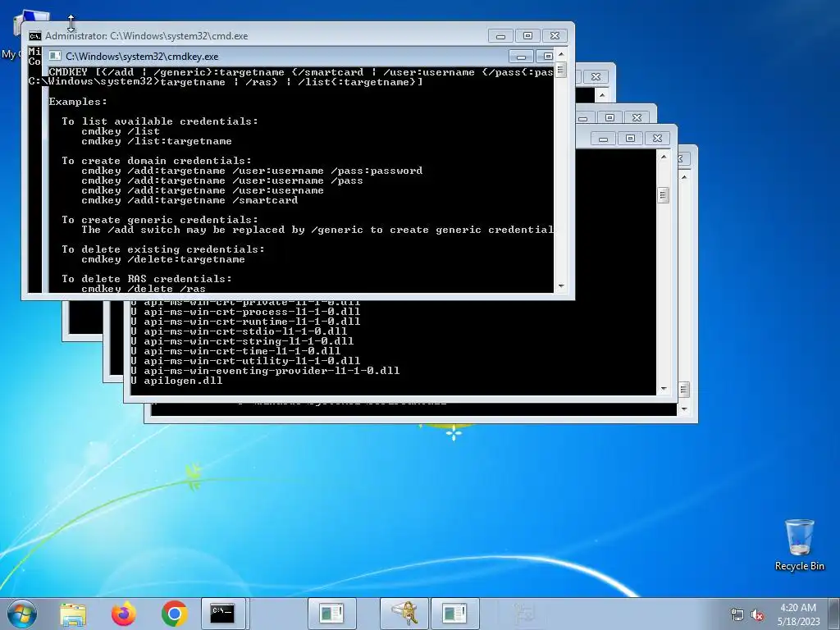Click the date 5/18/2023 in tray

click(x=799, y=622)
